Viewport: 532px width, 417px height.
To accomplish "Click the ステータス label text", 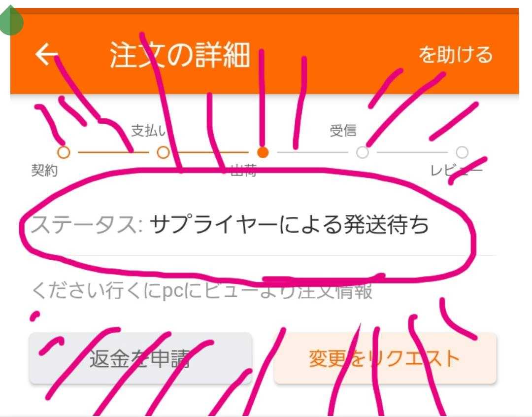I will click(87, 225).
